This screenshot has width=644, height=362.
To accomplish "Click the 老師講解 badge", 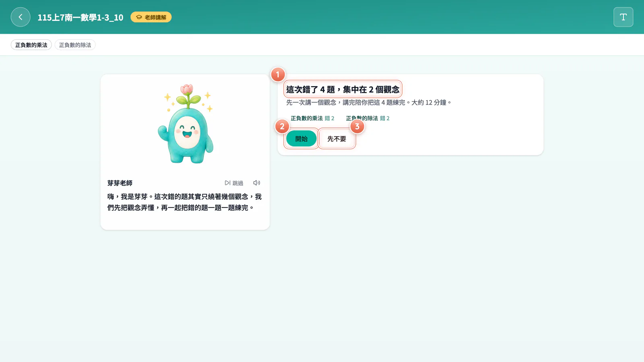I will tap(151, 17).
